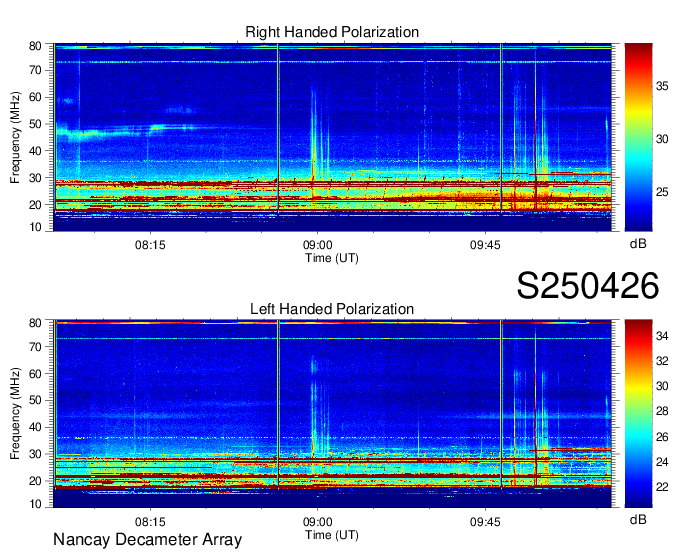Click 08:15 time tick of Left Handed plot

[150, 522]
